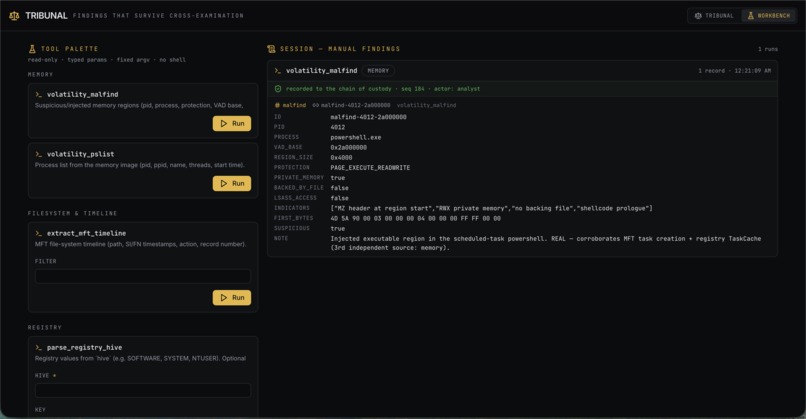Click the VAD_BASE value '0x2a000000'
This screenshot has width=806, height=419.
tap(349, 148)
